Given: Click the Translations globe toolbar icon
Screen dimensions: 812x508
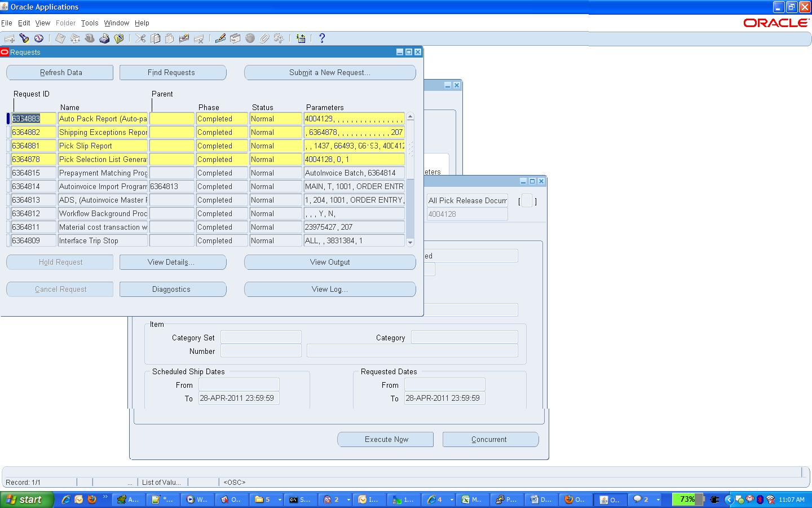Looking at the screenshot, I should click(250, 38).
